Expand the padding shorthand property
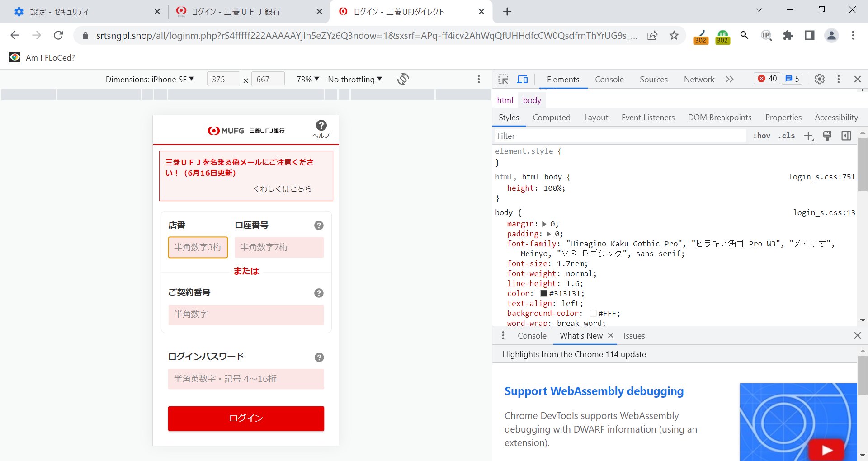This screenshot has width=868, height=461. pyautogui.click(x=549, y=234)
